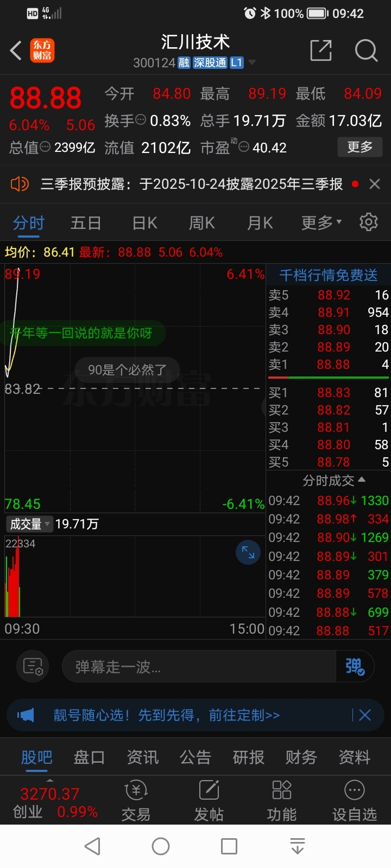The width and height of the screenshot is (391, 868).
Task: Go back with the top-left arrow
Action: (x=16, y=51)
